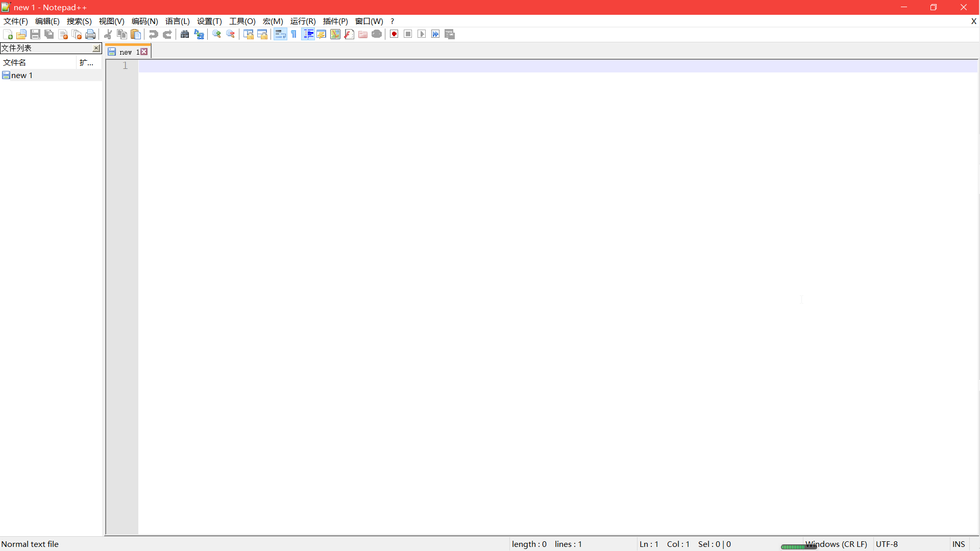980x551 pixels.
Task: Open the 插件(P) menu
Action: [335, 21]
